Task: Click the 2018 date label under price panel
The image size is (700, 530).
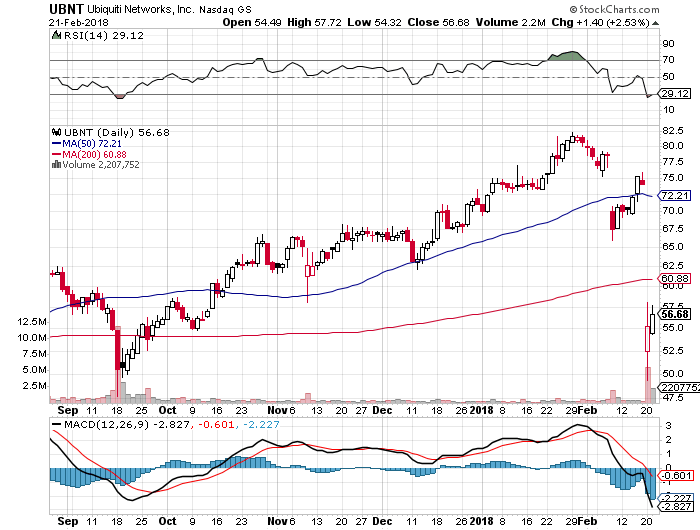Action: click(481, 410)
